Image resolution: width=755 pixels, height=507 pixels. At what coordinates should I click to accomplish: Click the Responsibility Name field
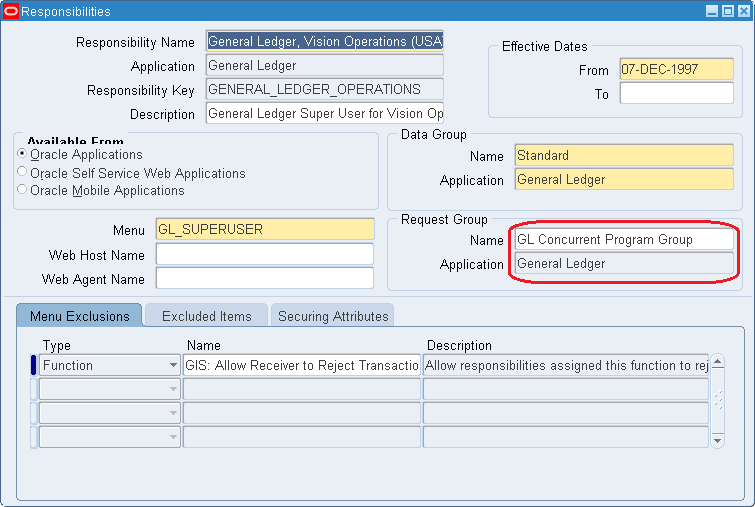pyautogui.click(x=325, y=41)
